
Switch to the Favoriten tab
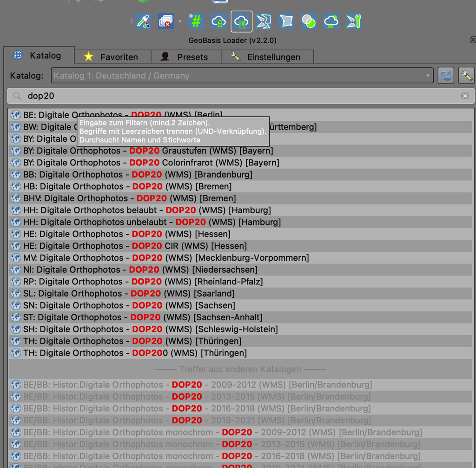click(112, 57)
